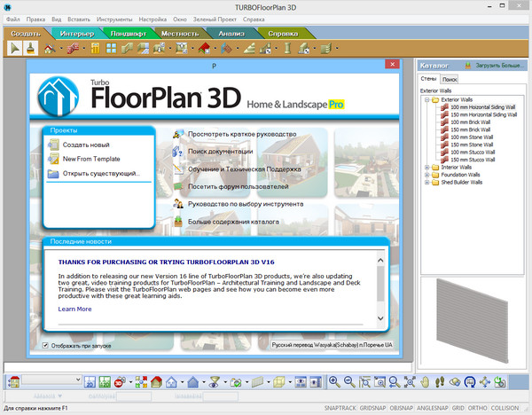Collapse the Exterior Walls folder
The width and height of the screenshot is (532, 415).
[x=427, y=100]
